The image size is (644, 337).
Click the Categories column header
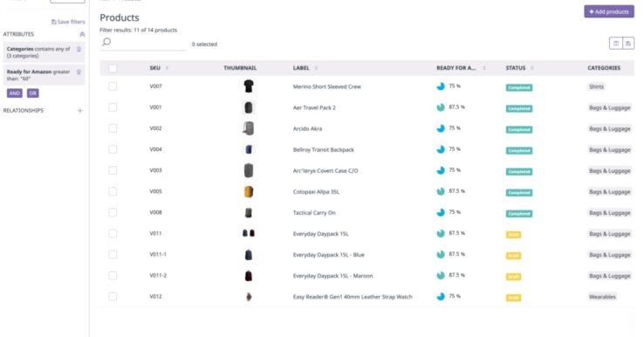click(604, 68)
